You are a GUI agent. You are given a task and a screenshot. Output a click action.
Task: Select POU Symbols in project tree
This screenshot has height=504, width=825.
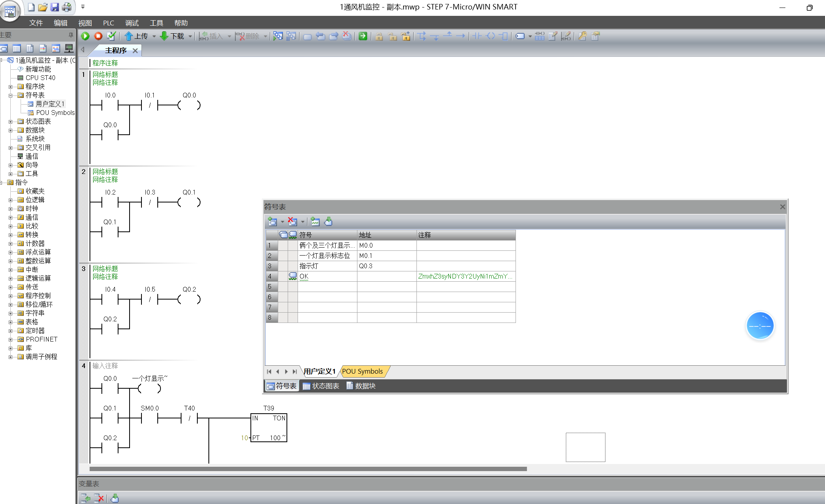point(55,113)
